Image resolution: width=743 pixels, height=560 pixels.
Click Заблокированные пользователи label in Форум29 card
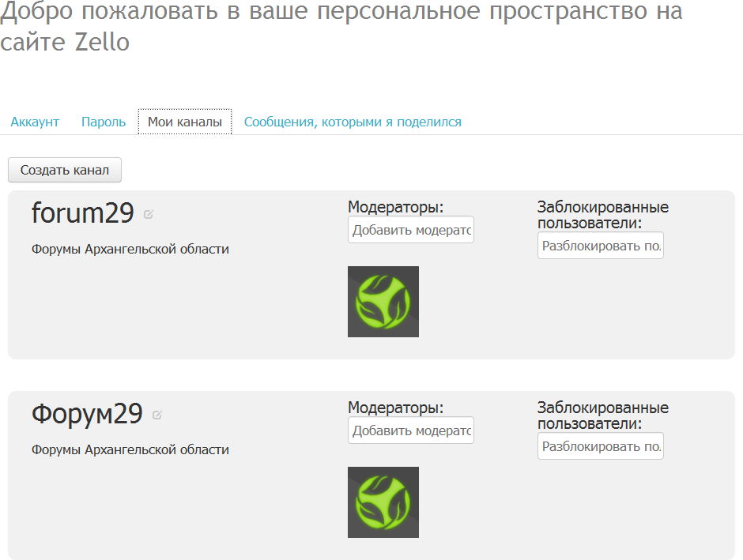pyautogui.click(x=603, y=415)
